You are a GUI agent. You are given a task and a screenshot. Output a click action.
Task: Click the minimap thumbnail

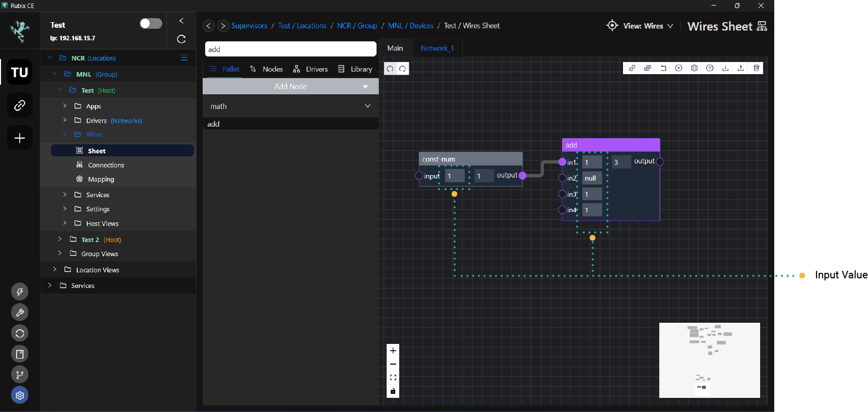[710, 360]
